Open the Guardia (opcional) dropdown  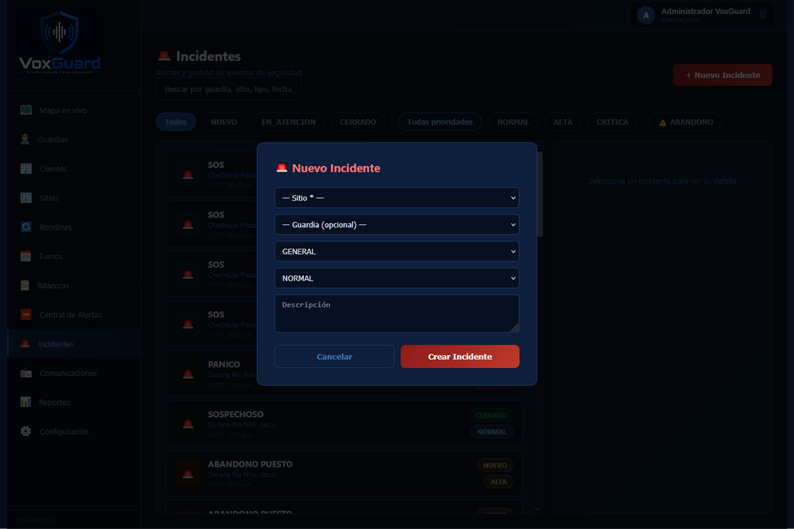click(x=397, y=225)
